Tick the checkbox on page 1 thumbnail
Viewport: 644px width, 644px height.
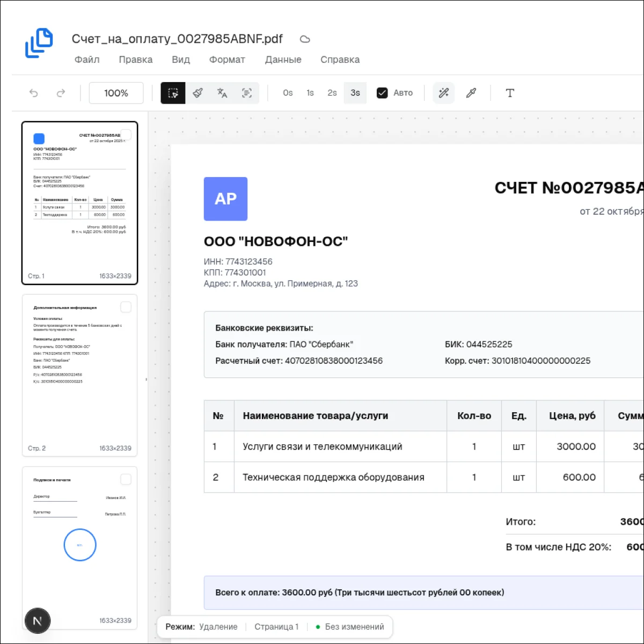[x=126, y=135]
